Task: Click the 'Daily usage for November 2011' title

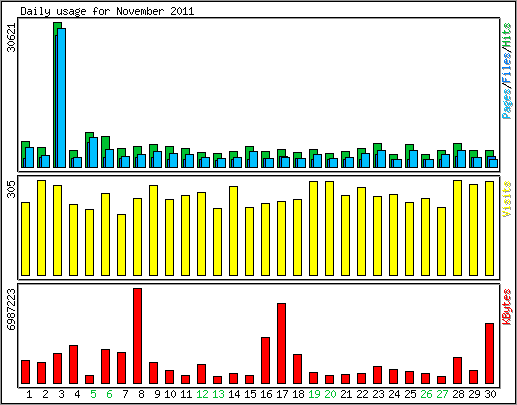Action: click(x=107, y=11)
